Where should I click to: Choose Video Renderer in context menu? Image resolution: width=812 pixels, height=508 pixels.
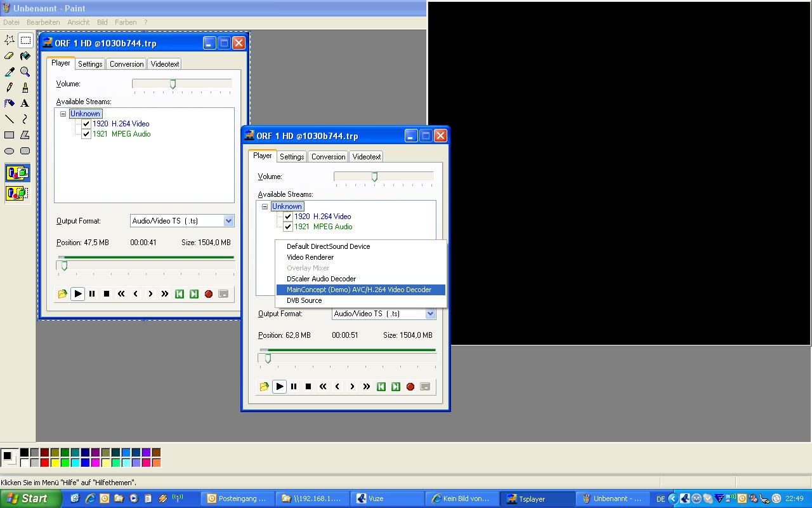(x=361, y=257)
